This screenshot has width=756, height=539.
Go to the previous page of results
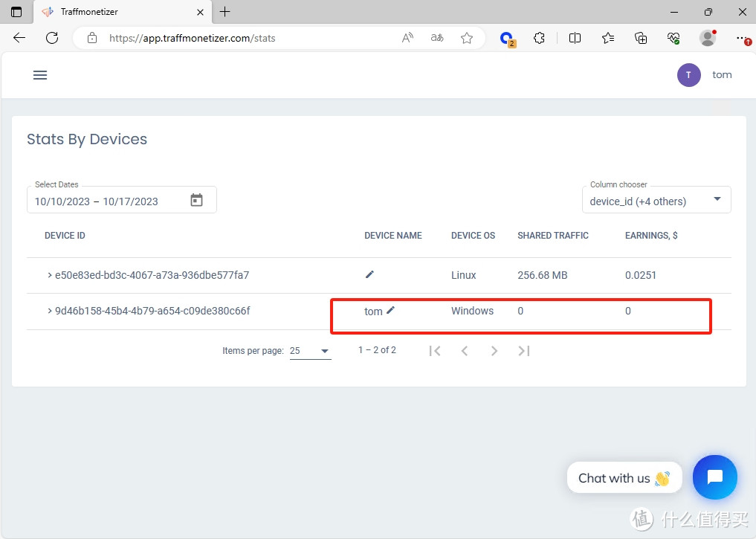pos(465,351)
